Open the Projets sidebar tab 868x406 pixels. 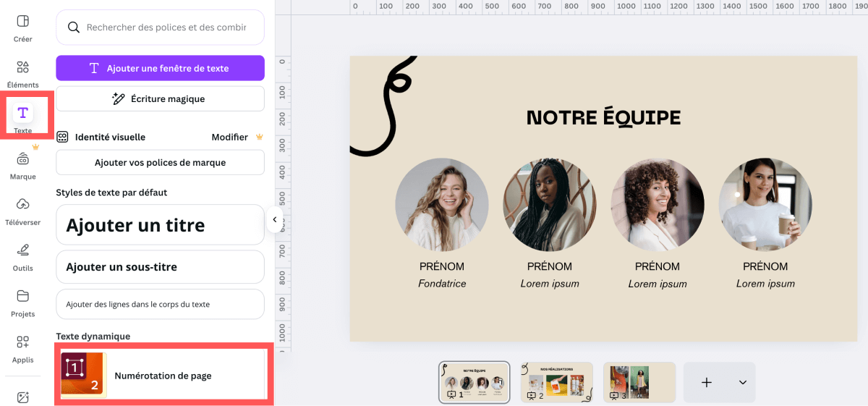tap(22, 303)
